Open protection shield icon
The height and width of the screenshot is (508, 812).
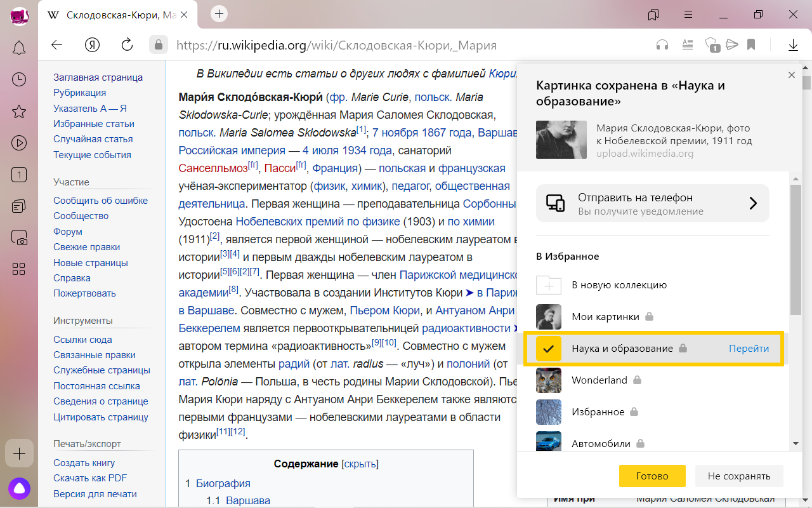(x=712, y=45)
